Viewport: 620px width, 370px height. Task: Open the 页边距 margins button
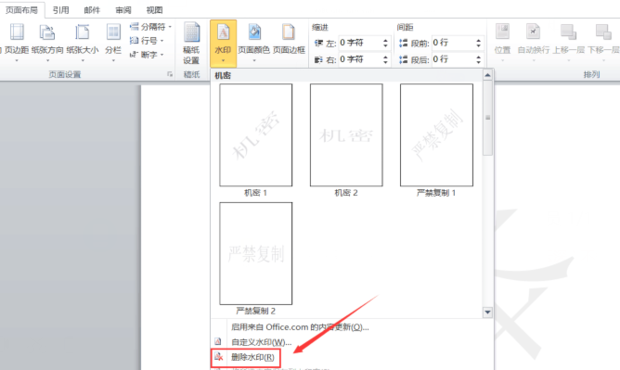[16, 43]
